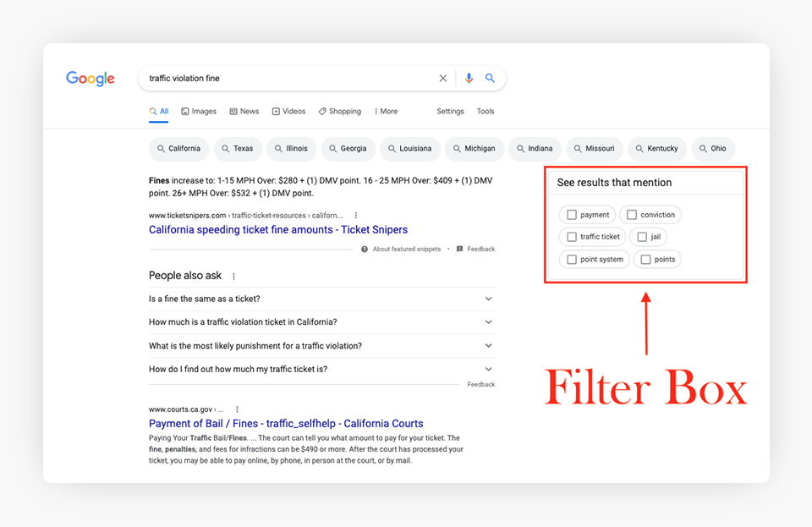Click the blue magnifying glass search icon
The image size is (812, 527).
click(x=490, y=79)
